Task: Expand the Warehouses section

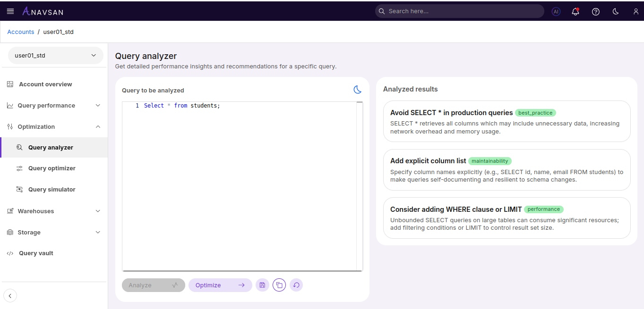Action: pos(53,211)
